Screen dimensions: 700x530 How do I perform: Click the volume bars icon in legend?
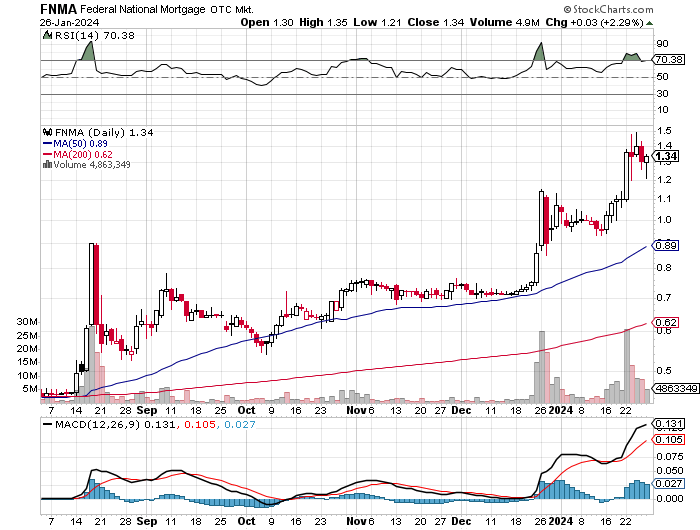[x=47, y=164]
